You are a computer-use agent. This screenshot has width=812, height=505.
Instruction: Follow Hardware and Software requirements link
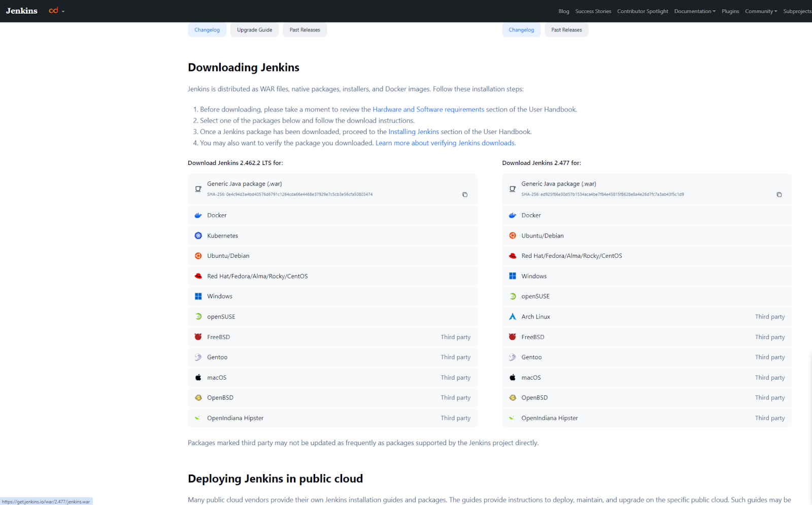click(428, 109)
